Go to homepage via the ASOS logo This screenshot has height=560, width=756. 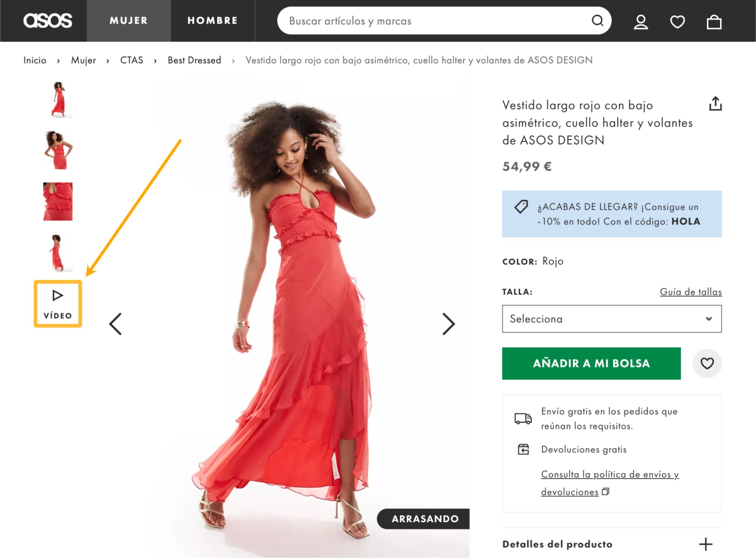48,21
